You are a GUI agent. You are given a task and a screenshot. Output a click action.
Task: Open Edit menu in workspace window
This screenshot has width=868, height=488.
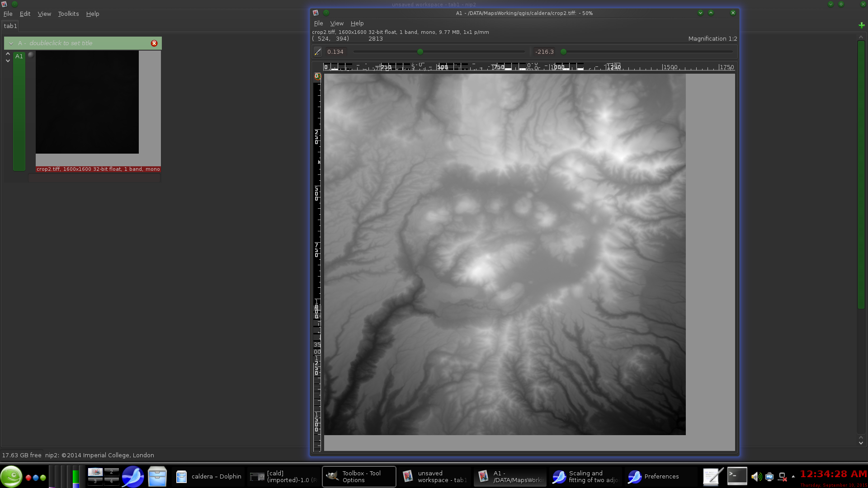click(25, 14)
